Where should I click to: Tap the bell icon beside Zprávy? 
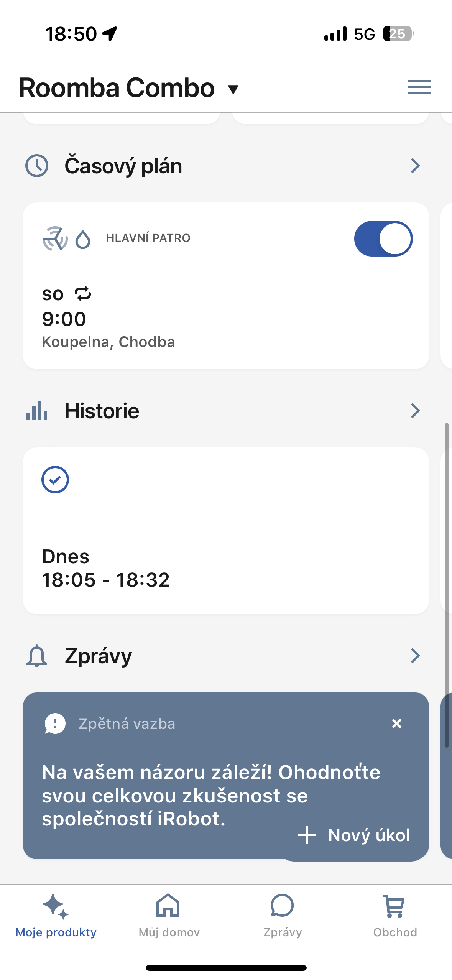coord(37,656)
